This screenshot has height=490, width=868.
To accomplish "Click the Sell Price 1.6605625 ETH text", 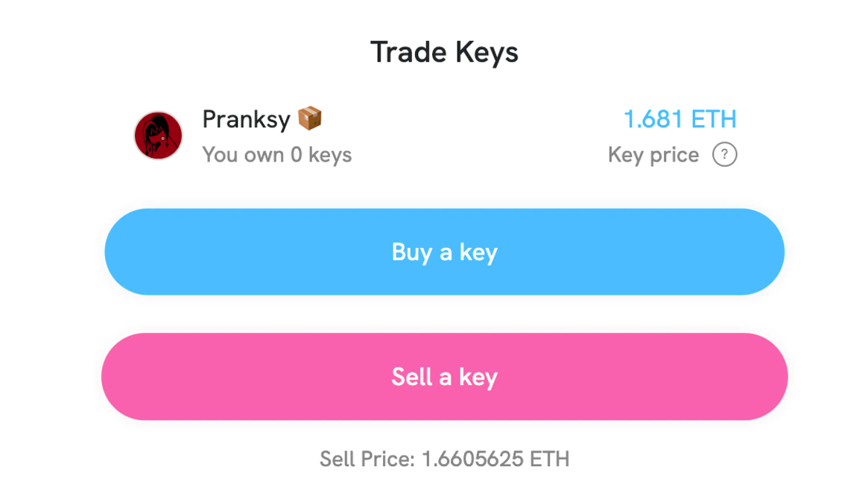I will 444,459.
